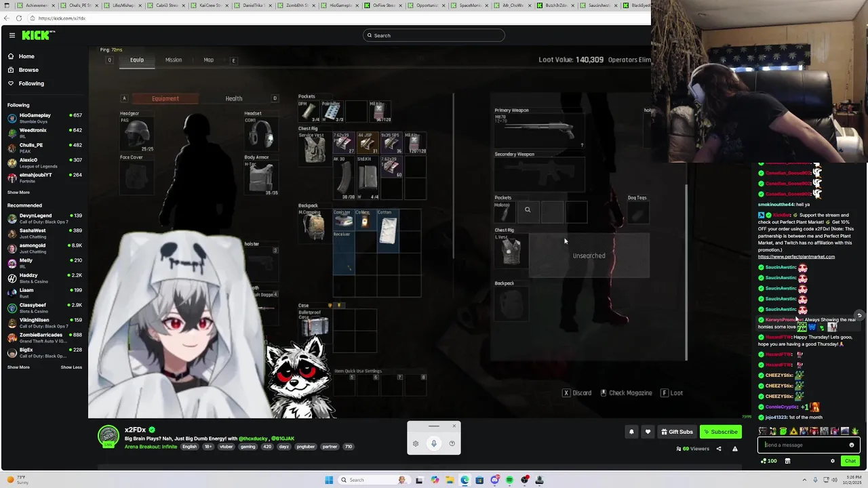
Task: Open Weedtronix channel in Following list
Action: (45, 133)
